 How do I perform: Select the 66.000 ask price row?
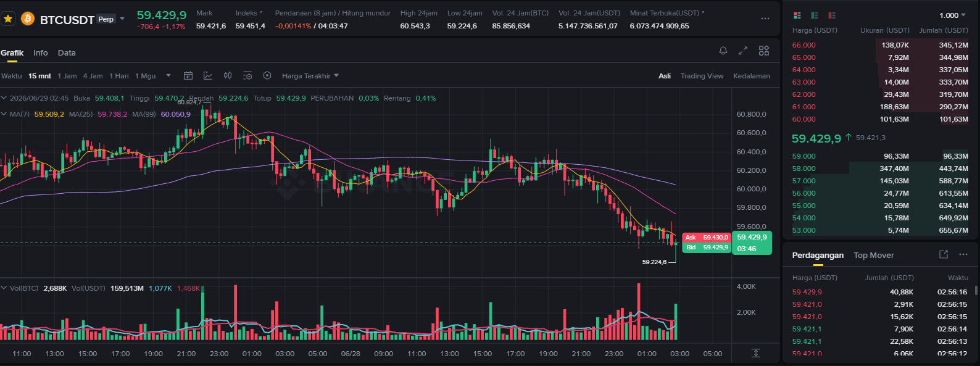pos(880,45)
